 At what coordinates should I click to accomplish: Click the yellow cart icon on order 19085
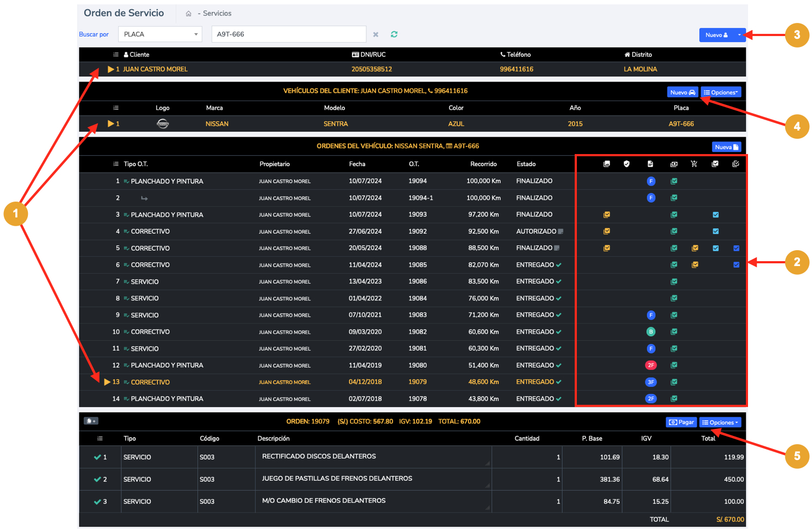(694, 265)
